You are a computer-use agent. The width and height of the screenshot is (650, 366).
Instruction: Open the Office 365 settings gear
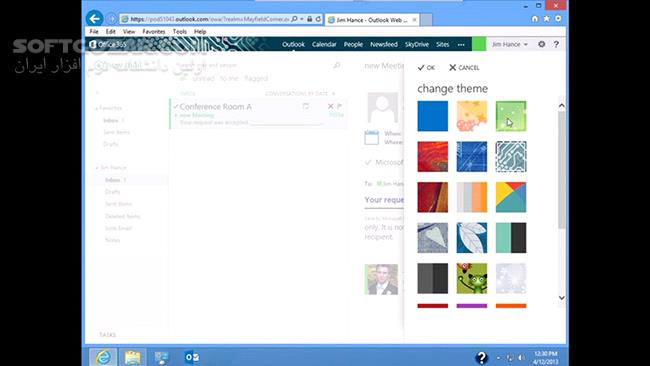[x=541, y=44]
